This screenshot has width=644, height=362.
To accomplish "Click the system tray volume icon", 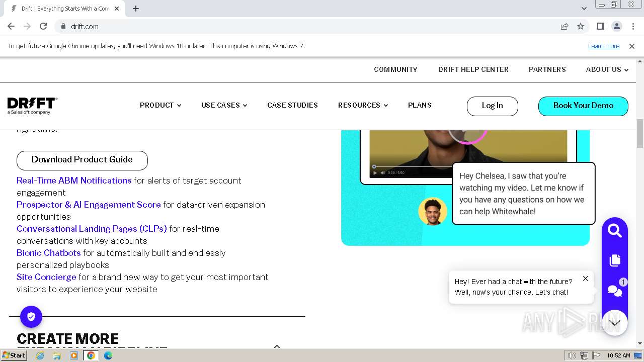I will tap(572, 355).
